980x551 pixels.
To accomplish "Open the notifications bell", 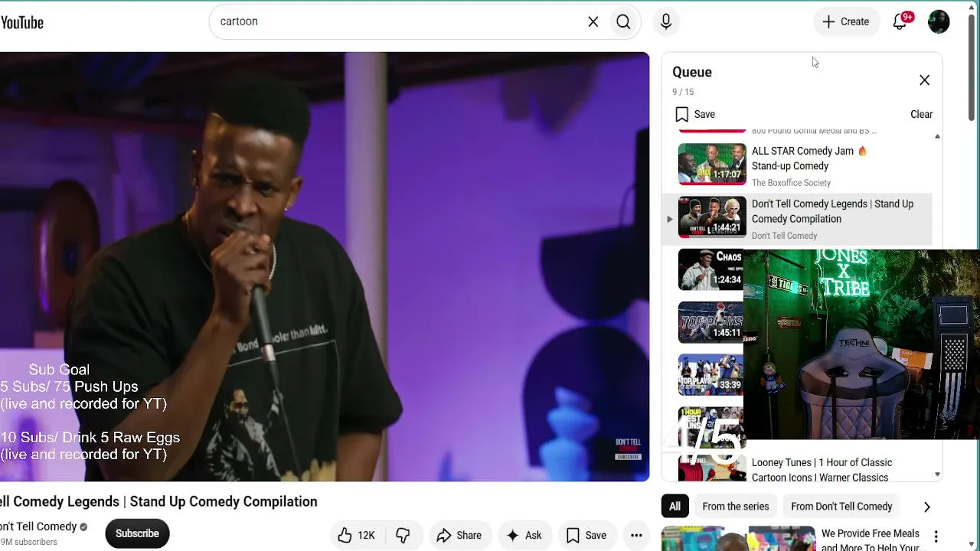I will click(x=900, y=21).
